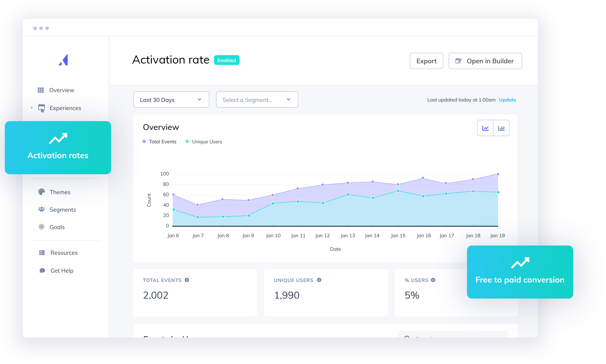The image size is (606, 364).
Task: Toggle the Unique Users legend teal dot
Action: [x=187, y=141]
